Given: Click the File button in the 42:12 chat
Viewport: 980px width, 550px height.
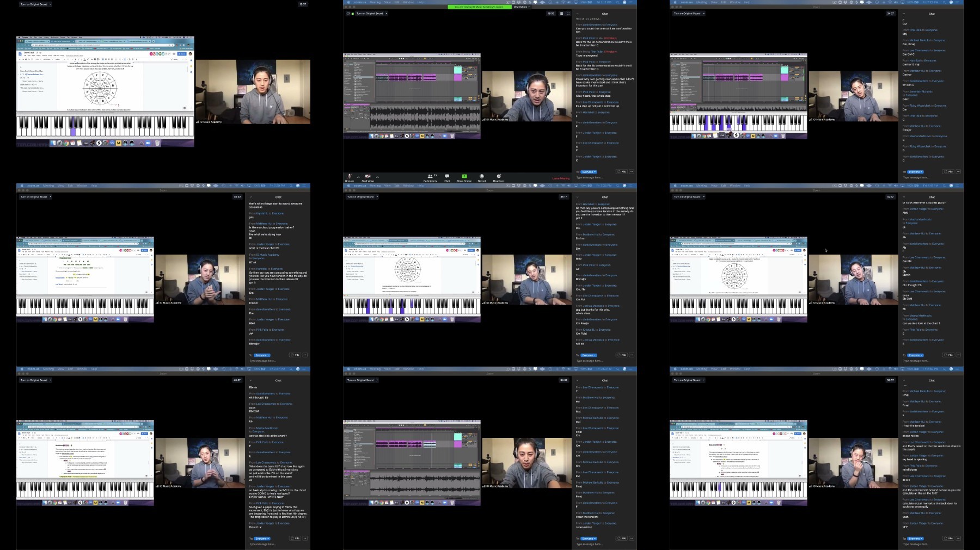Looking at the screenshot, I should click(948, 355).
